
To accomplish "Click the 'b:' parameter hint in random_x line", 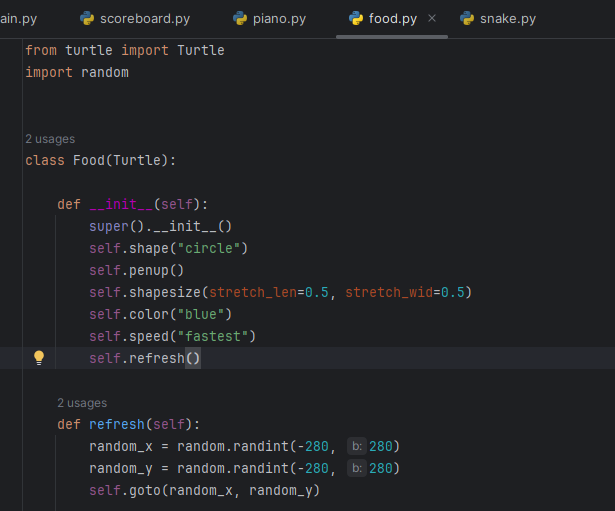I will [357, 446].
